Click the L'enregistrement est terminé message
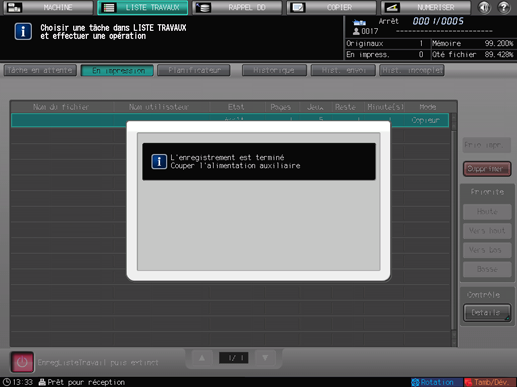This screenshot has height=387, width=517. point(227,157)
